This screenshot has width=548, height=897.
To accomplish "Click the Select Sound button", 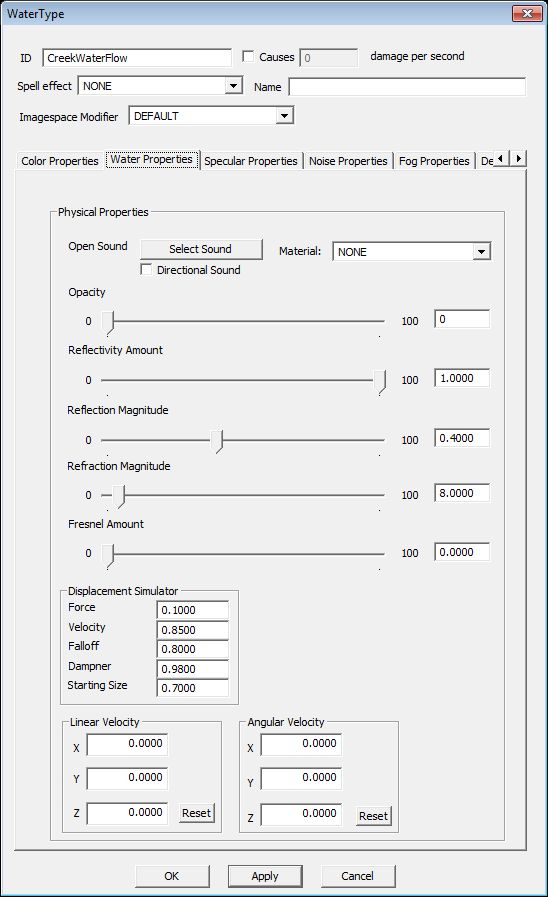I will [x=201, y=249].
